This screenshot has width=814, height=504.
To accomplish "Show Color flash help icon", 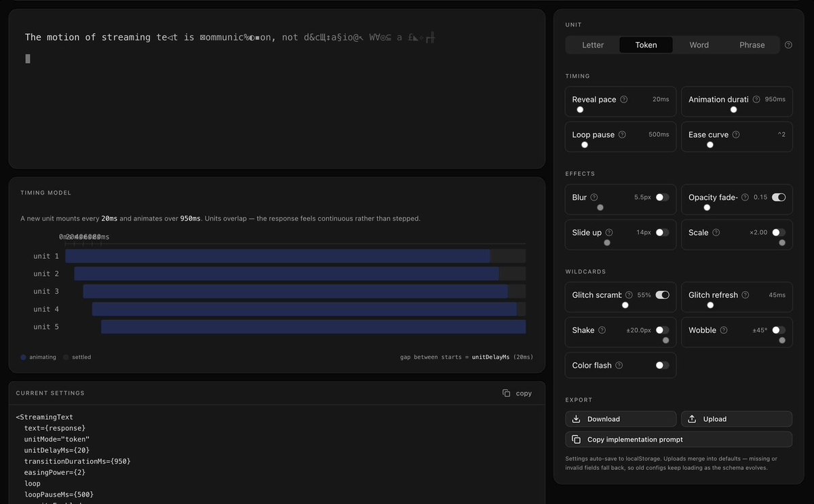I will coord(619,365).
